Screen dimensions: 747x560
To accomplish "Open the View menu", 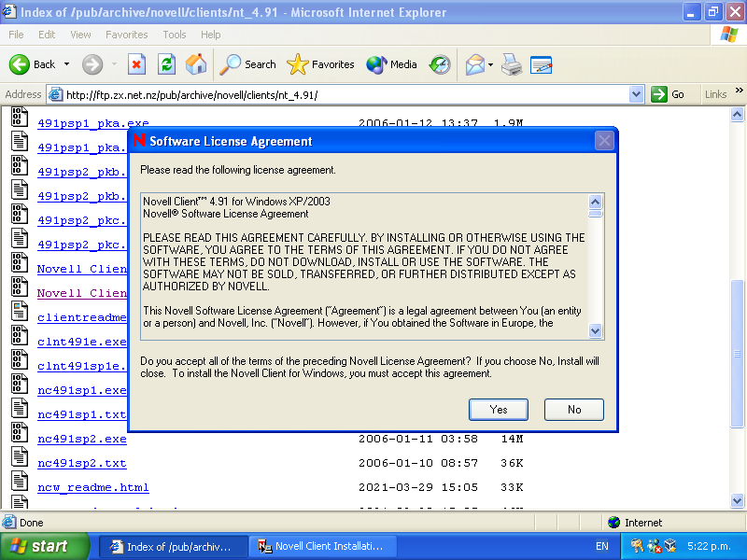I will point(80,35).
